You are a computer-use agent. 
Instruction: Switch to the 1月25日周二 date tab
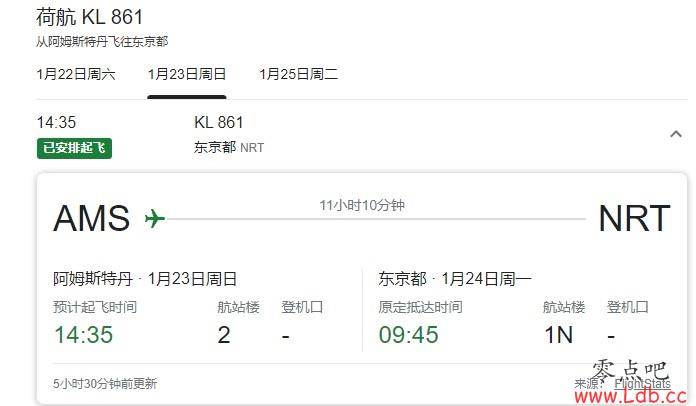tap(298, 74)
